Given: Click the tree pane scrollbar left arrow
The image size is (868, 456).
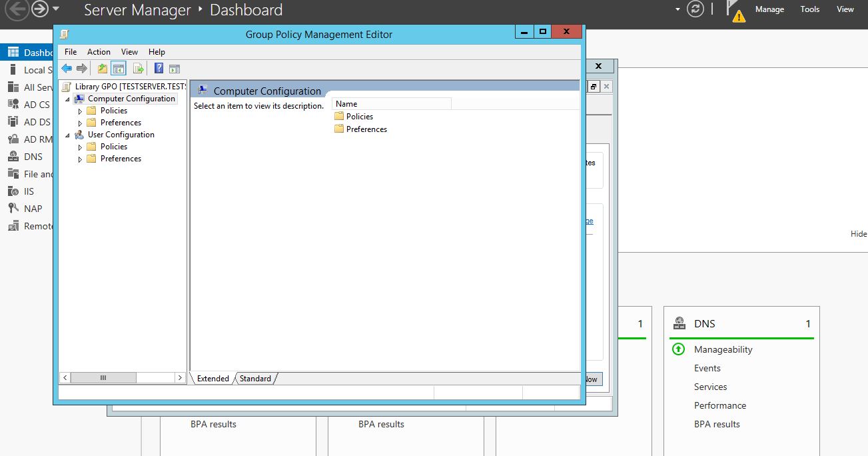Looking at the screenshot, I should (65, 377).
